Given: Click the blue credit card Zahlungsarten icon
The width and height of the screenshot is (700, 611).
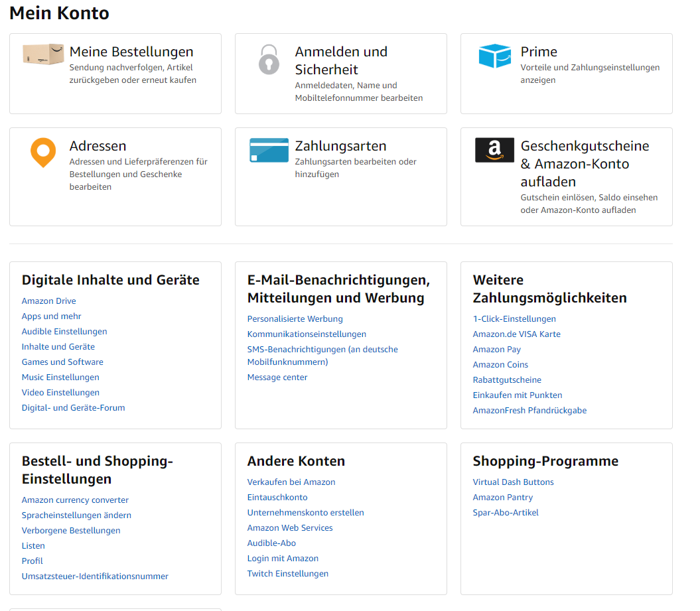Looking at the screenshot, I should pos(269,150).
